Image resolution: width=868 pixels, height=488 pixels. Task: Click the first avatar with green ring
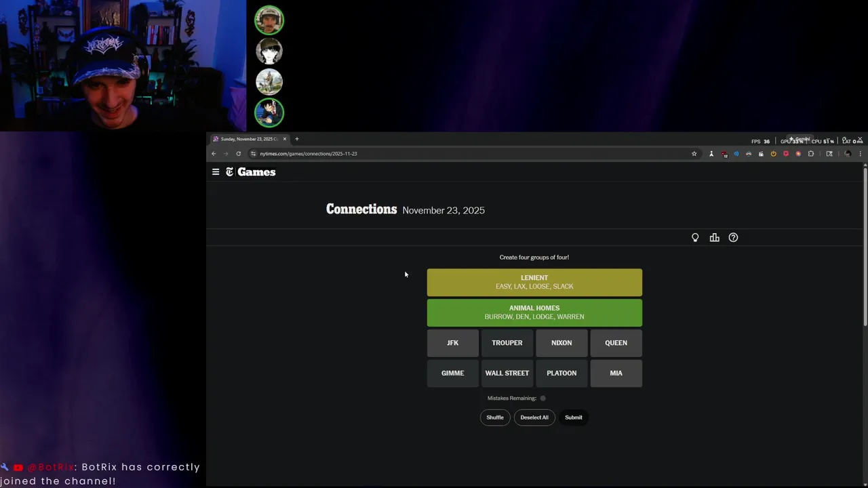click(269, 20)
